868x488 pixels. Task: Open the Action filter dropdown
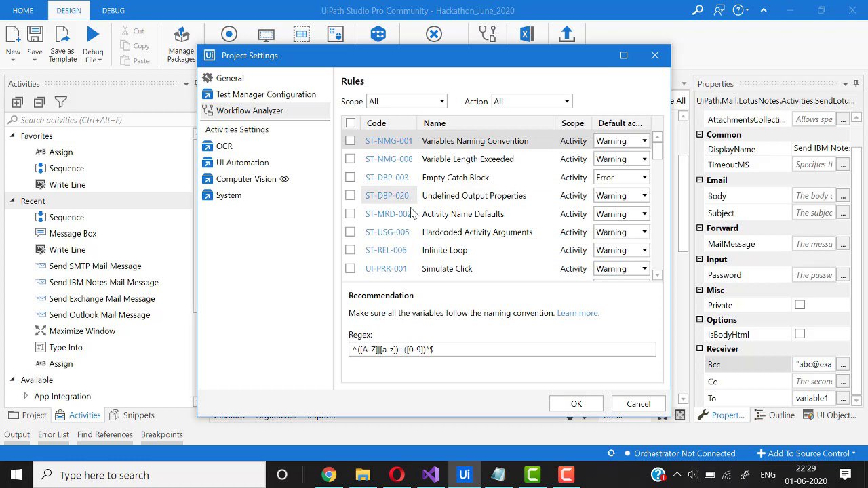[532, 101]
